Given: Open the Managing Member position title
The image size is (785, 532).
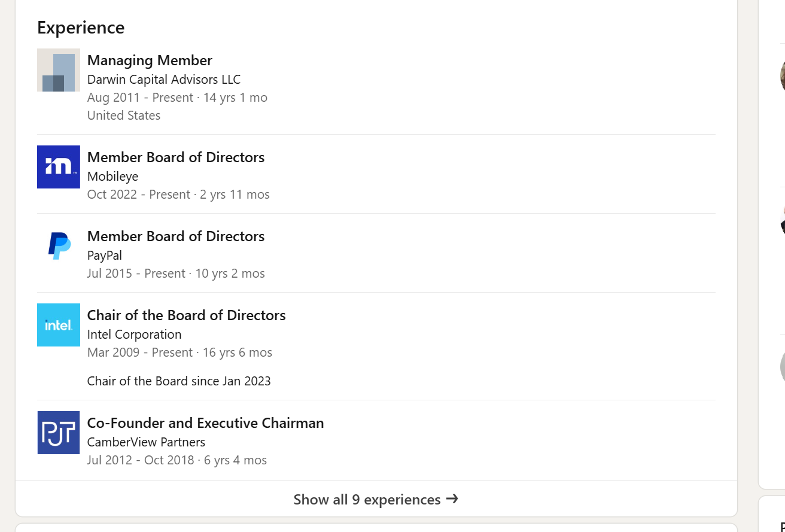Looking at the screenshot, I should (x=150, y=60).
